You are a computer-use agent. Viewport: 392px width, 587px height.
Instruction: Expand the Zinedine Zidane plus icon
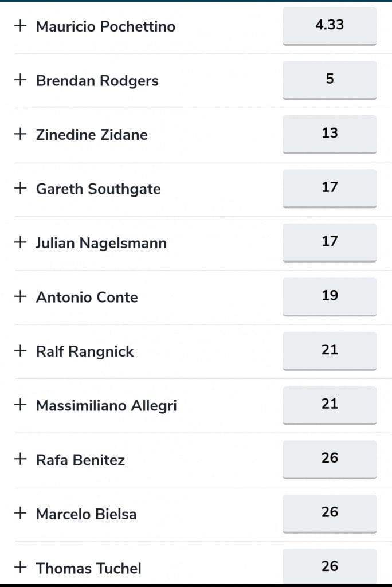click(20, 134)
